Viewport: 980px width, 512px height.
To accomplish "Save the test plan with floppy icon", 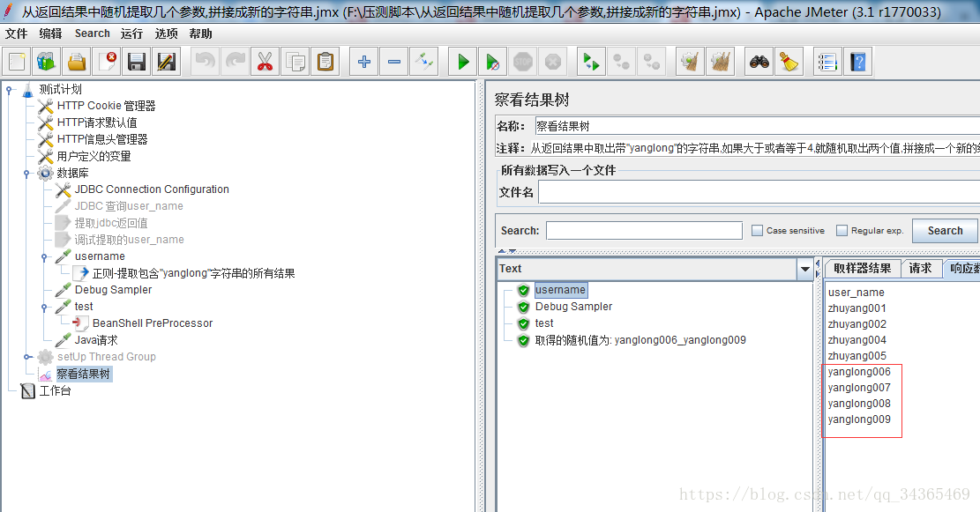I will coord(137,62).
